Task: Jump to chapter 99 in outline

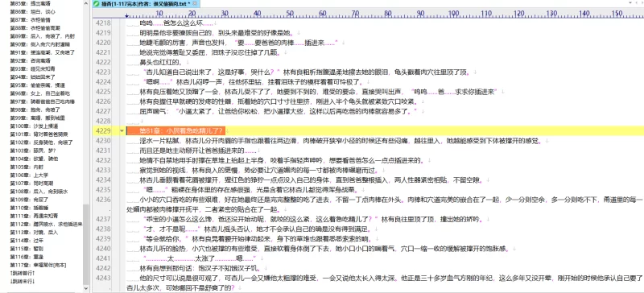Action: pos(37,118)
